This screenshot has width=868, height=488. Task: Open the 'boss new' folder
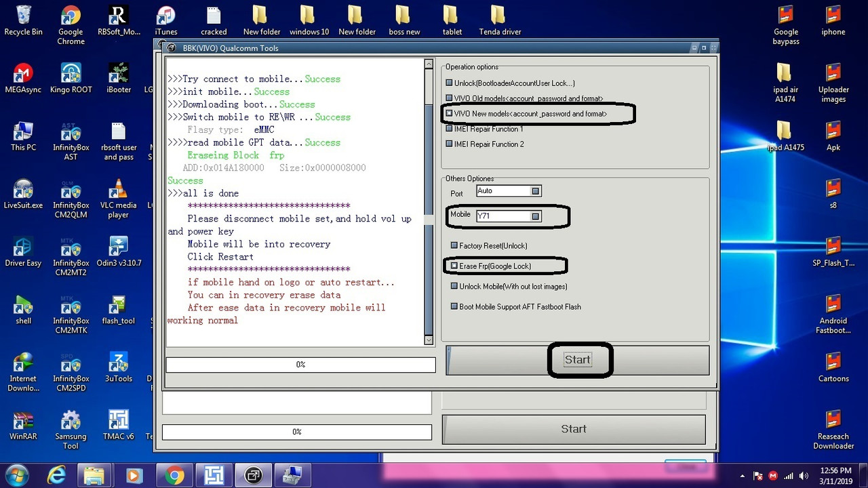click(404, 20)
